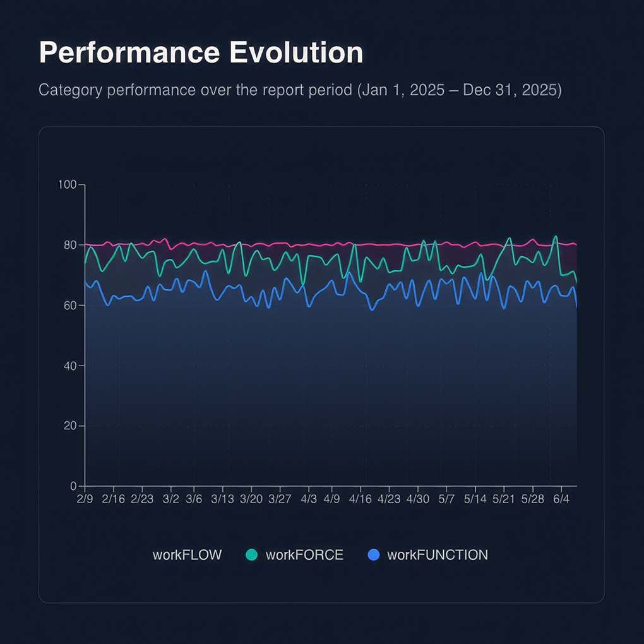Click the 60 y-axis value
Image resolution: width=644 pixels, height=644 pixels.
click(70, 306)
